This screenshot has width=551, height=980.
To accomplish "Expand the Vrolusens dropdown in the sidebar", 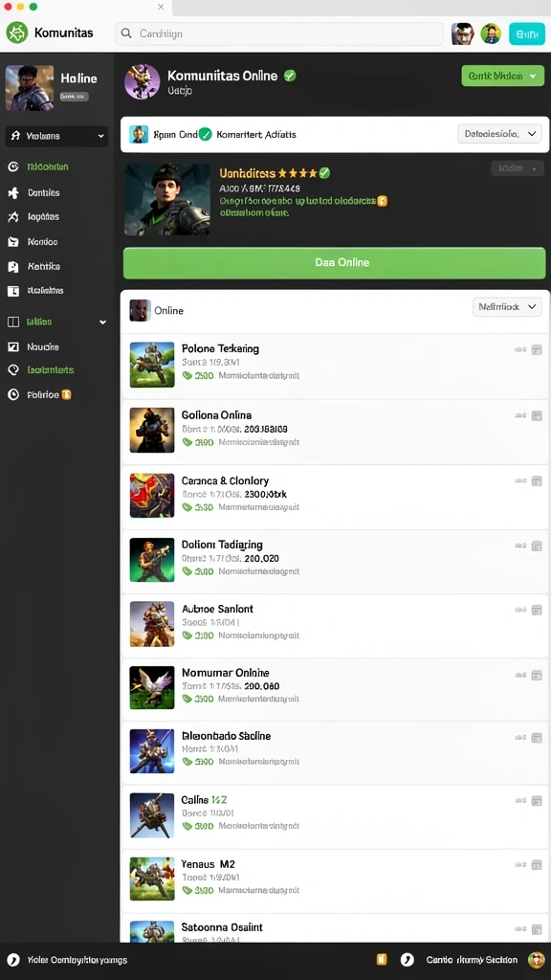I will pos(56,136).
